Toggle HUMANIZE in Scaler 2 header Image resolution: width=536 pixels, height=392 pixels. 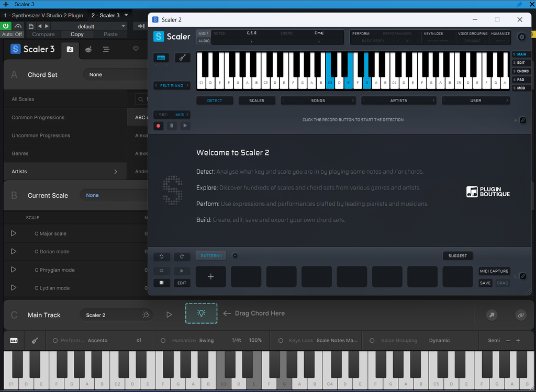pyautogui.click(x=500, y=33)
